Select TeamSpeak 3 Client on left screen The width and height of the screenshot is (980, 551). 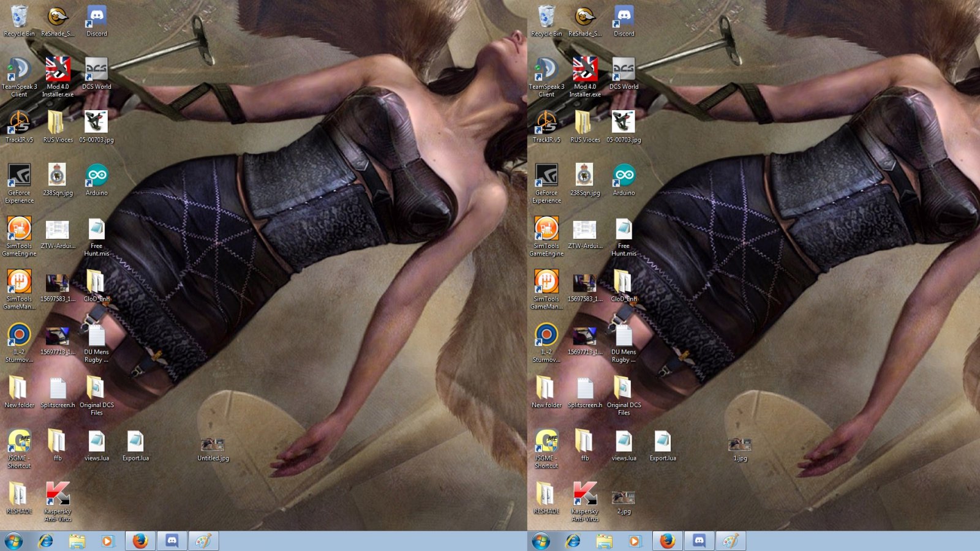19,78
